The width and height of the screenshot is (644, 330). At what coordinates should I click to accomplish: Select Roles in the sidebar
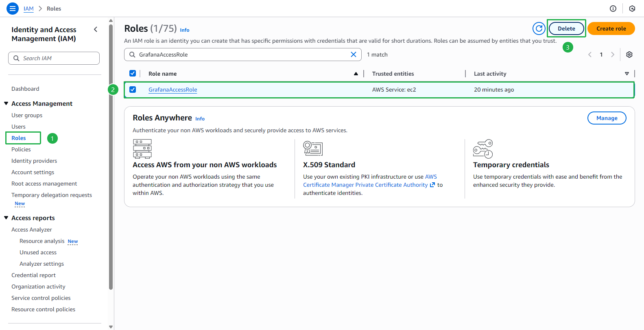pyautogui.click(x=19, y=138)
